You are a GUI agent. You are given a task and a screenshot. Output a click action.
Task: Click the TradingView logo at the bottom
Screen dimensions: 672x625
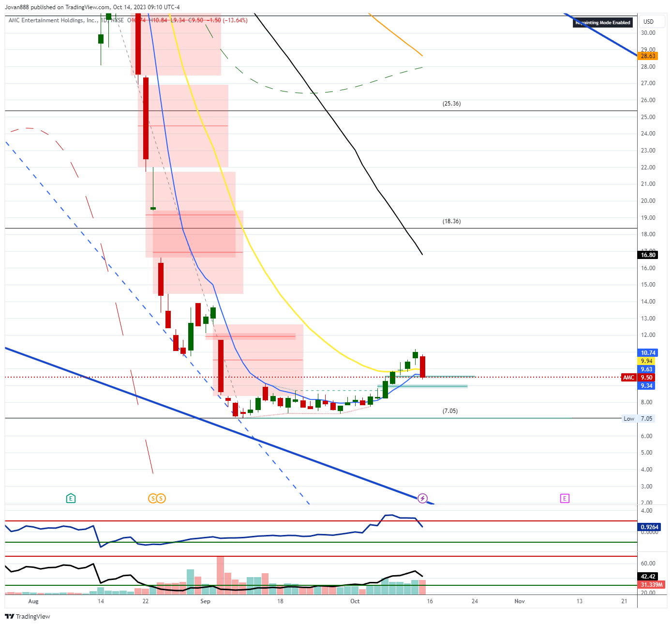click(28, 616)
